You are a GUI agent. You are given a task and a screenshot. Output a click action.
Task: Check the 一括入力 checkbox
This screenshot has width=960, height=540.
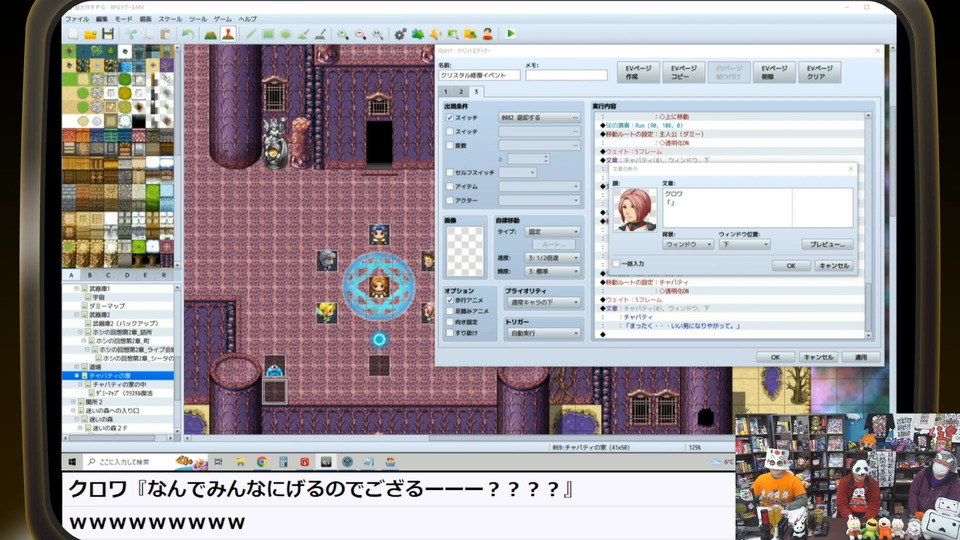[x=617, y=263]
